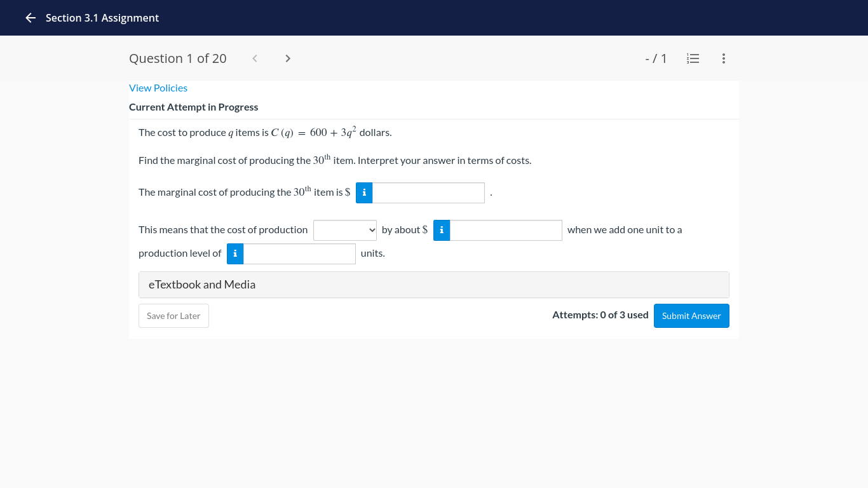
Task: Click the '- / 1' score indicator
Action: (656, 58)
